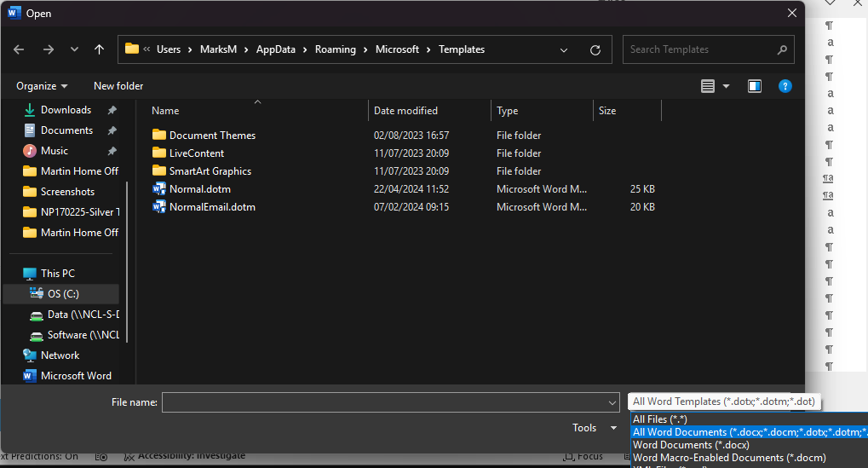Viewport: 868px width, 468px height.
Task: Select the LiveContent folder
Action: pos(197,153)
